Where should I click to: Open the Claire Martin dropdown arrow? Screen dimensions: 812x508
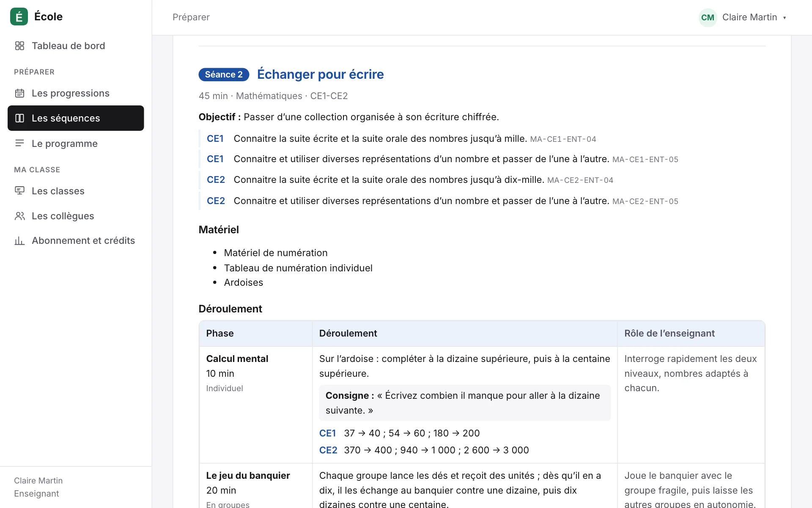click(x=785, y=18)
